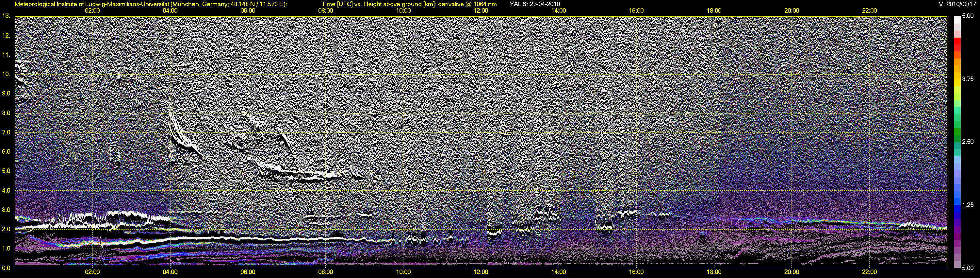Select the 'YALIS: 27-04-2010' header text

(x=534, y=4)
